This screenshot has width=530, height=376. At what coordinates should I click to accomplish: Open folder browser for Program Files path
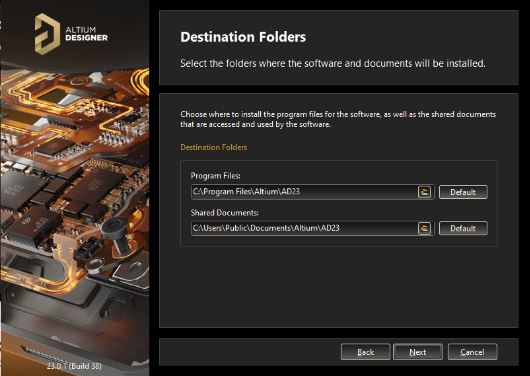[x=424, y=192]
